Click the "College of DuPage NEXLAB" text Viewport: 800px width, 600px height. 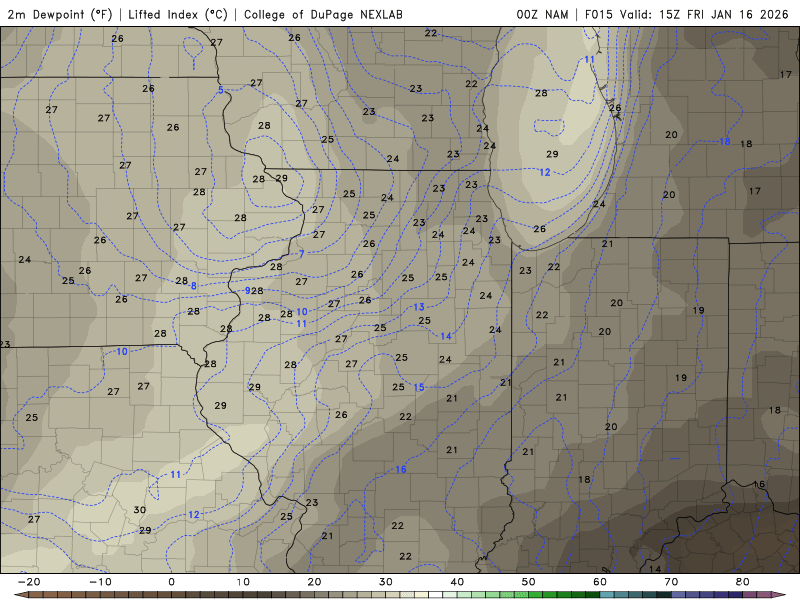click(323, 14)
